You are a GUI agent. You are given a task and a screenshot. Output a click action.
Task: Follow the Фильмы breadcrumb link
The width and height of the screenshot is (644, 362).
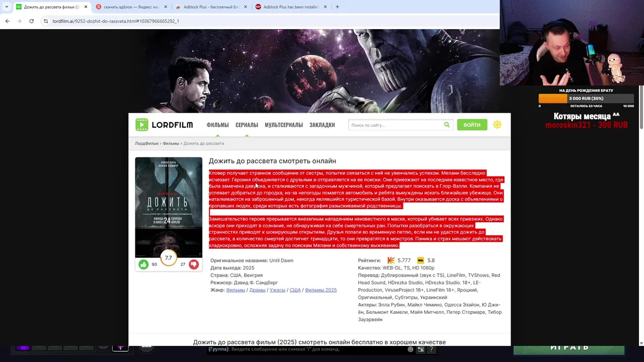point(171,143)
